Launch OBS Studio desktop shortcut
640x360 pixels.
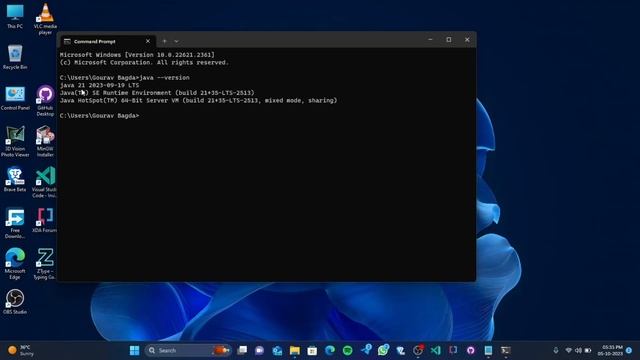pos(15,302)
